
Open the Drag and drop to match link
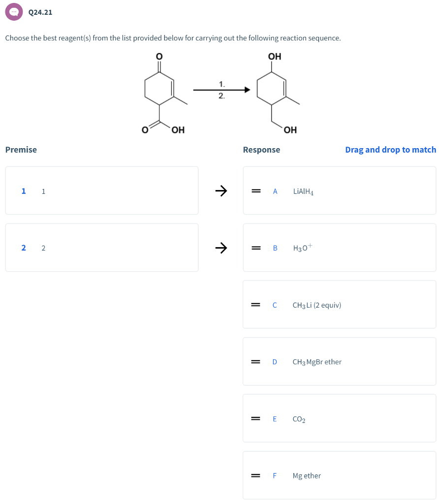[390, 150]
